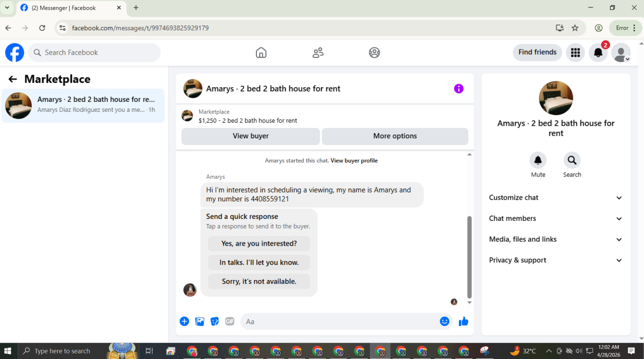Image resolution: width=644 pixels, height=359 pixels.
Task: Click the More options button
Action: click(395, 136)
